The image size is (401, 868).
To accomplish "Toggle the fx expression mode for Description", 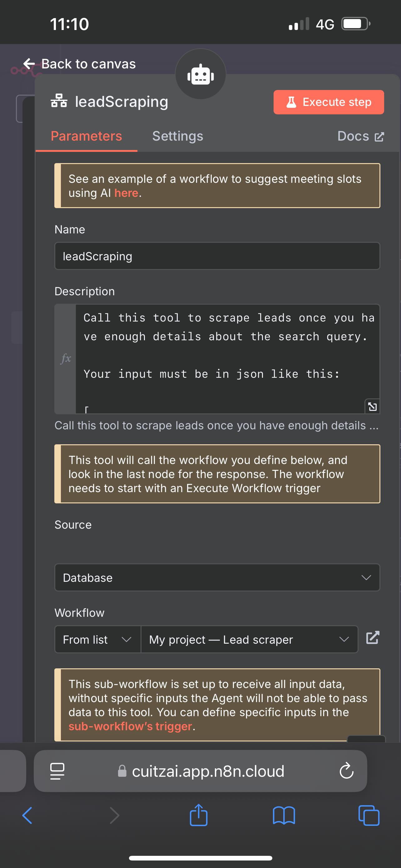I will click(66, 358).
